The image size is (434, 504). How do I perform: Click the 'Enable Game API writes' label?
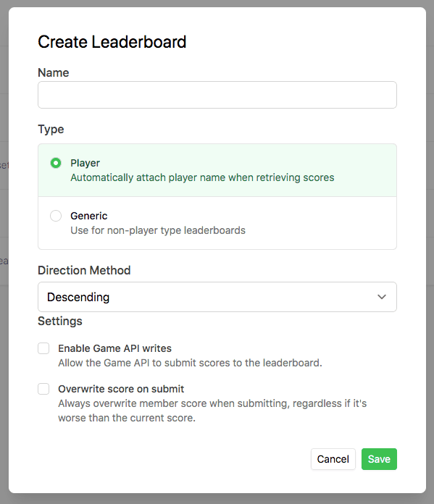(x=114, y=348)
